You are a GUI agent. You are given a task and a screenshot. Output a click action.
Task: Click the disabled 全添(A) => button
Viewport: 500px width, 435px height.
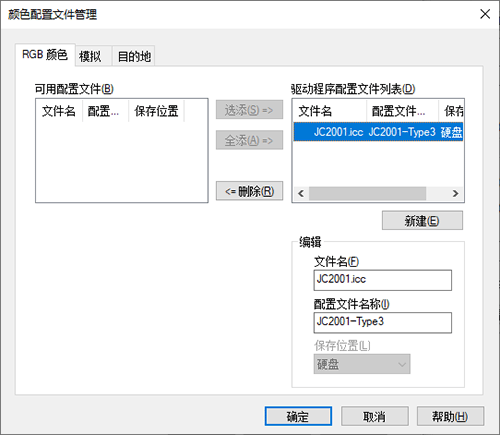tap(249, 140)
